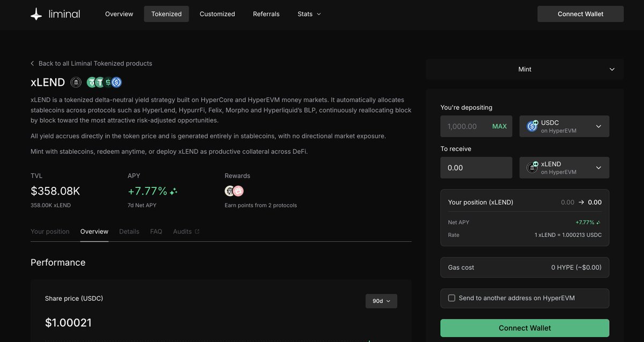Open the Stats dropdown in navigation
This screenshot has height=342, width=644.
[x=309, y=14]
